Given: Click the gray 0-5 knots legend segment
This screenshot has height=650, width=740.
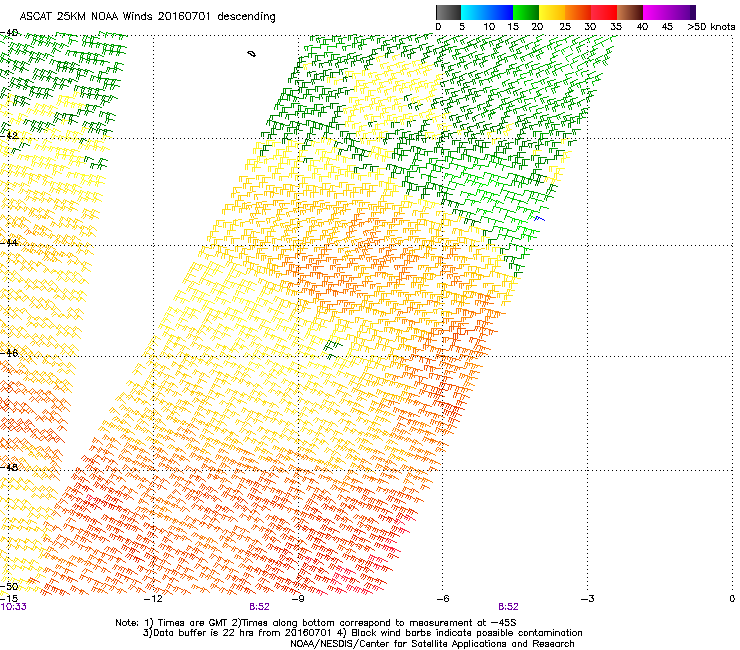Looking at the screenshot, I should tap(448, 12).
